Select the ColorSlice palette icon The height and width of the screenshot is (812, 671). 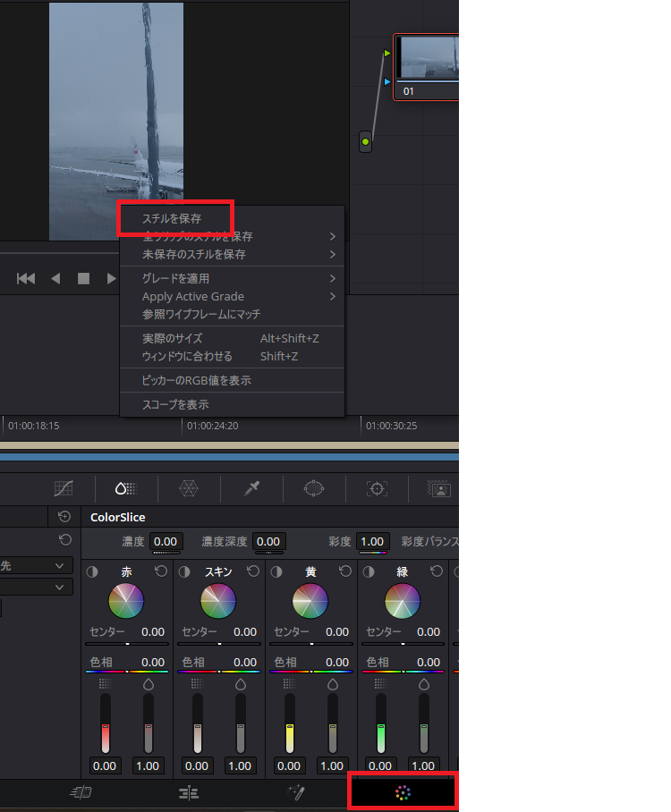(125, 488)
